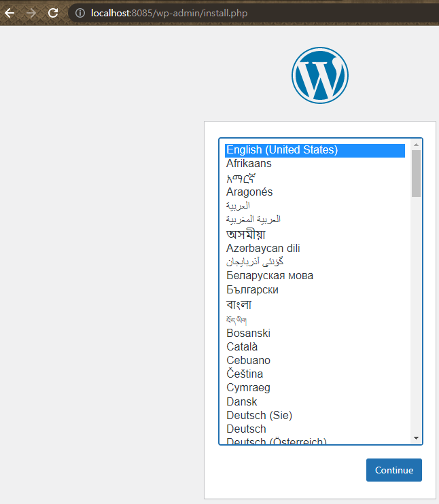Viewport: 439px width, 504px height.
Task: Go back using the browser back arrow
Action: pyautogui.click(x=10, y=13)
